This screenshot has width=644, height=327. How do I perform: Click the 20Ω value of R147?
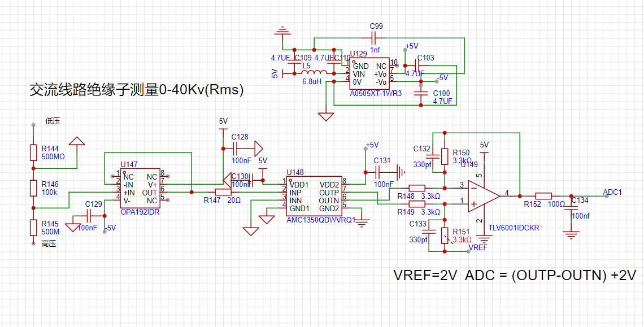pos(234,200)
